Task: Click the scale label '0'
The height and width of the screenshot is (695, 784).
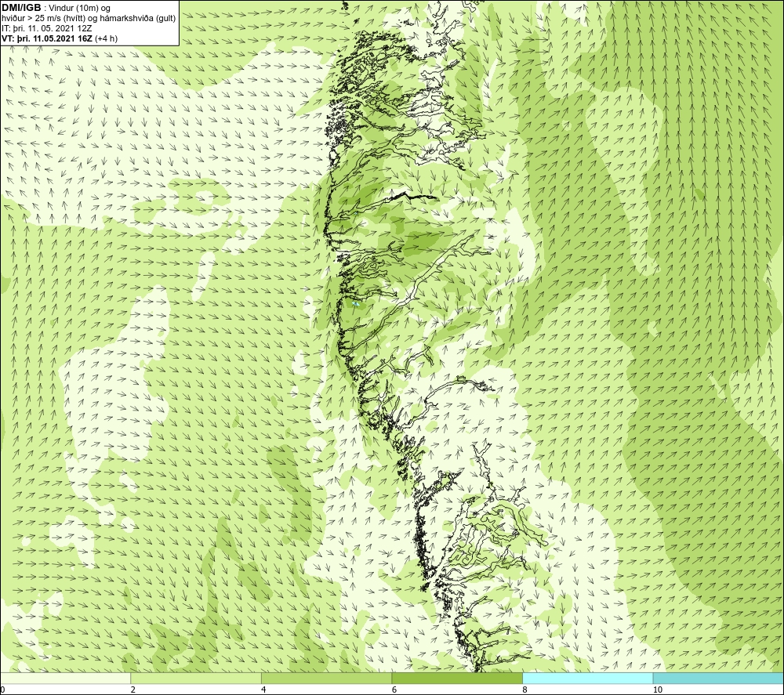Action: click(3, 690)
